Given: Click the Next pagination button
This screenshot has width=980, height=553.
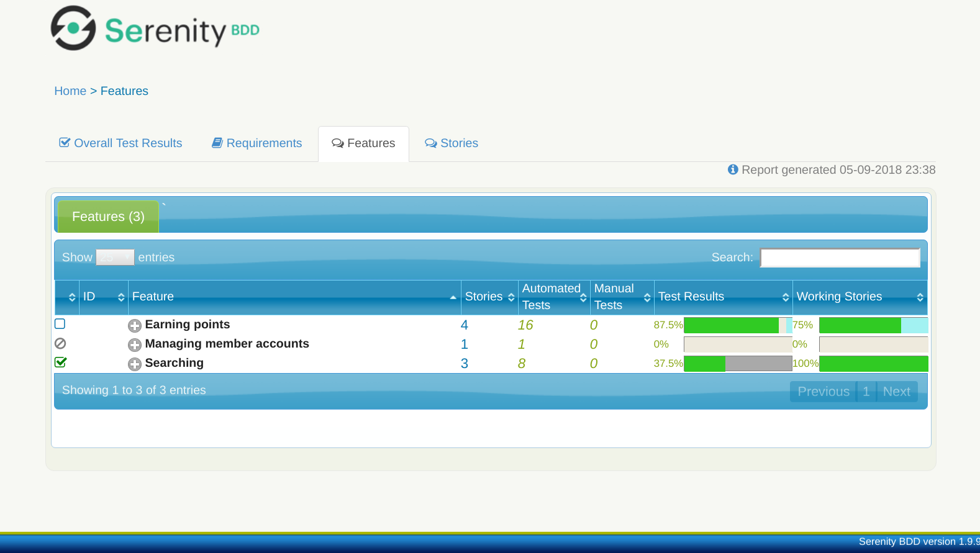Looking at the screenshot, I should (897, 392).
